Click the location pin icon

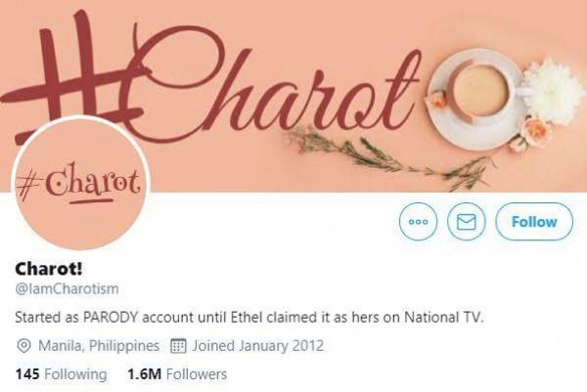[x=23, y=346]
